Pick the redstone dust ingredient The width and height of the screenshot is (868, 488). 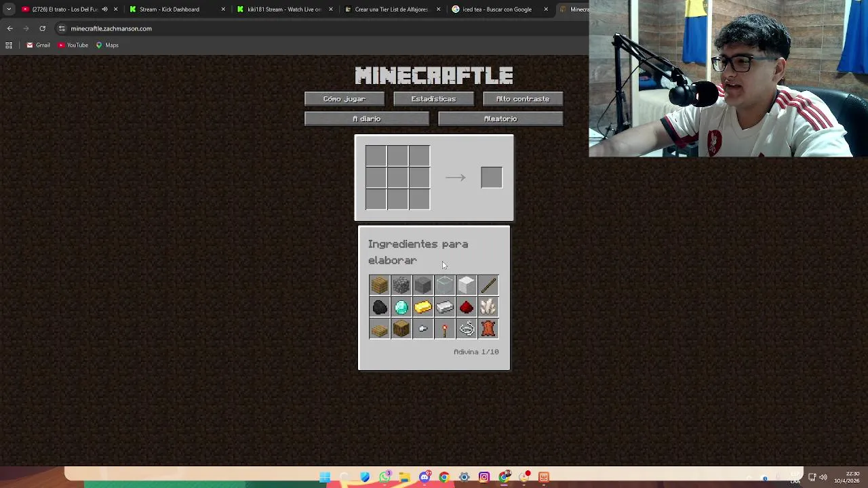466,307
